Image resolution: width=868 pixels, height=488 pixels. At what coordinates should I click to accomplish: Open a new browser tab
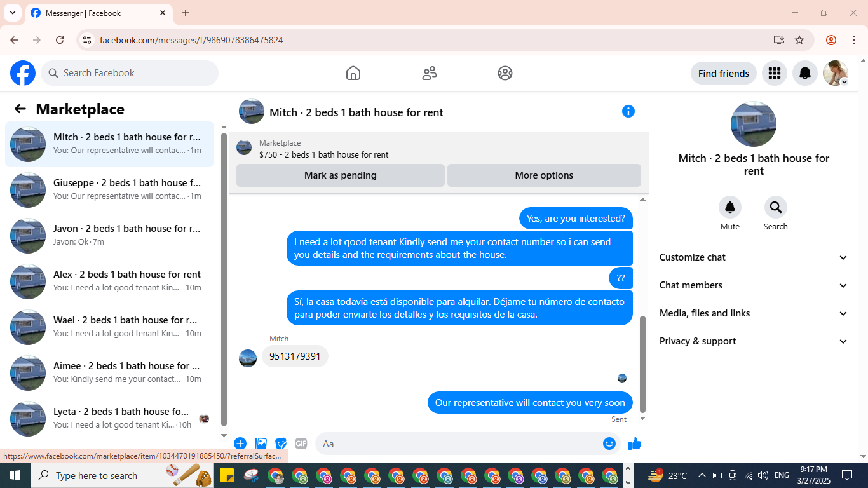186,13
